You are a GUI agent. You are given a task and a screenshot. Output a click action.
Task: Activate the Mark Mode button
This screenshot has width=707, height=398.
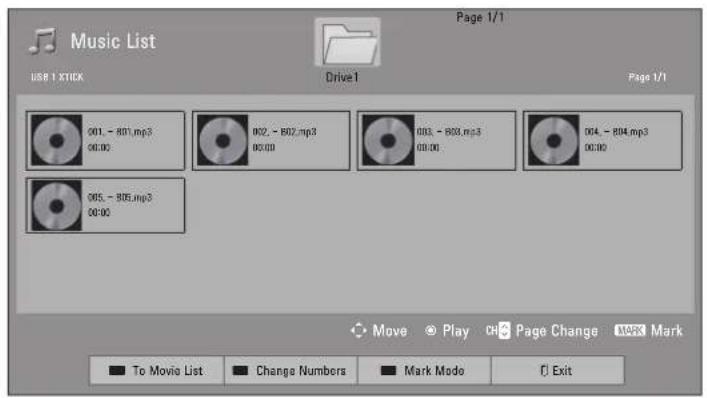click(424, 371)
